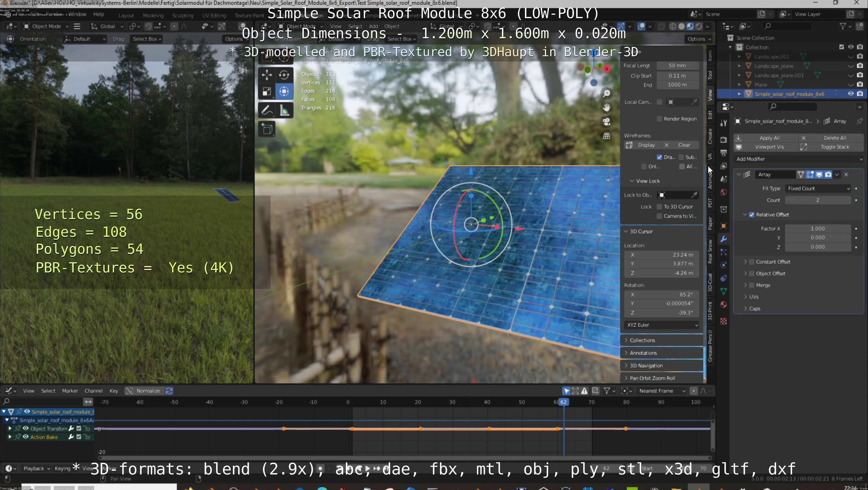Open the Fit Type Fixed Count dropdown
Viewport: 868px width, 490px height.
coord(819,189)
